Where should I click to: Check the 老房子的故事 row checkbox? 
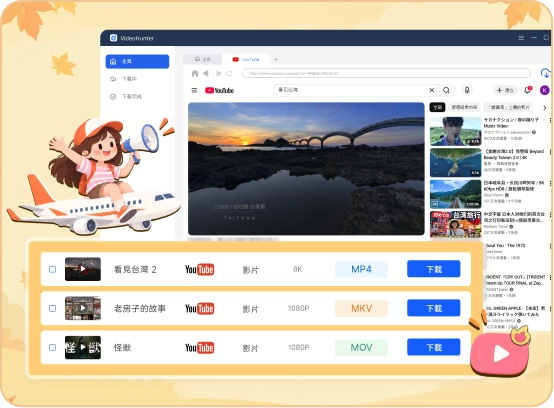tap(52, 308)
